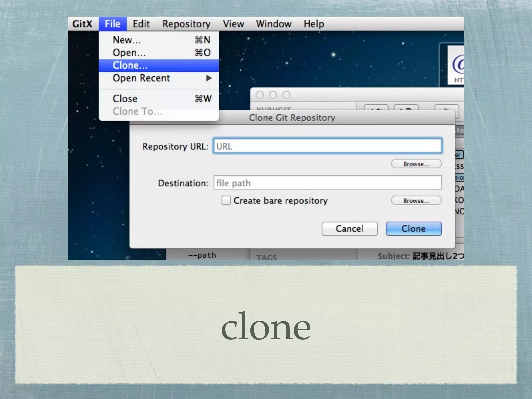Expand the Open Recent submenu

click(159, 78)
